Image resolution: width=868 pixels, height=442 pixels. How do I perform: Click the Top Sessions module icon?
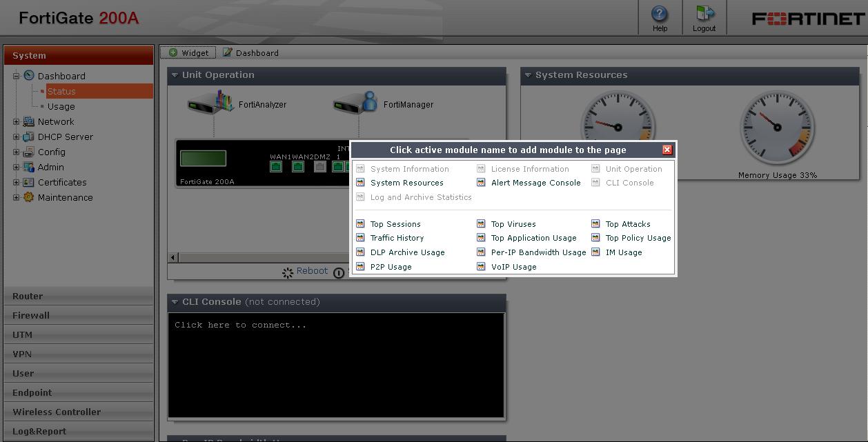pos(360,224)
